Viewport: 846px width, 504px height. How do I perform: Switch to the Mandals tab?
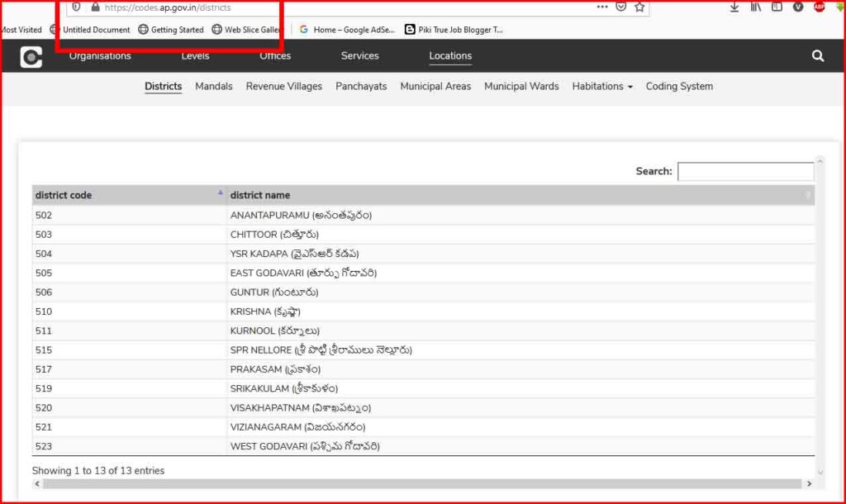pos(214,86)
